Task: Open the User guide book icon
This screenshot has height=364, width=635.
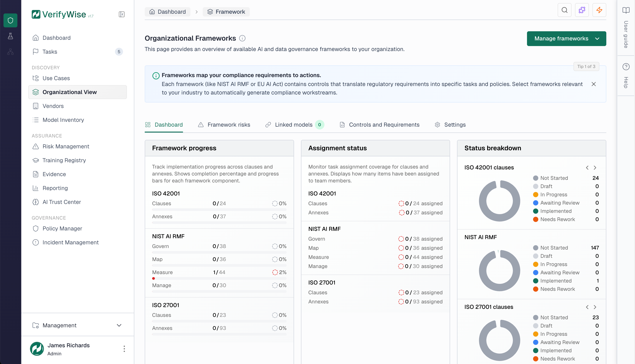Action: coord(626,10)
